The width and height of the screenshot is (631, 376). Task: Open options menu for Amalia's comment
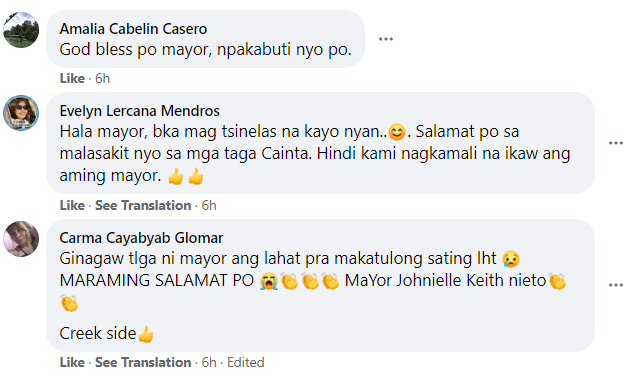pos(386,39)
